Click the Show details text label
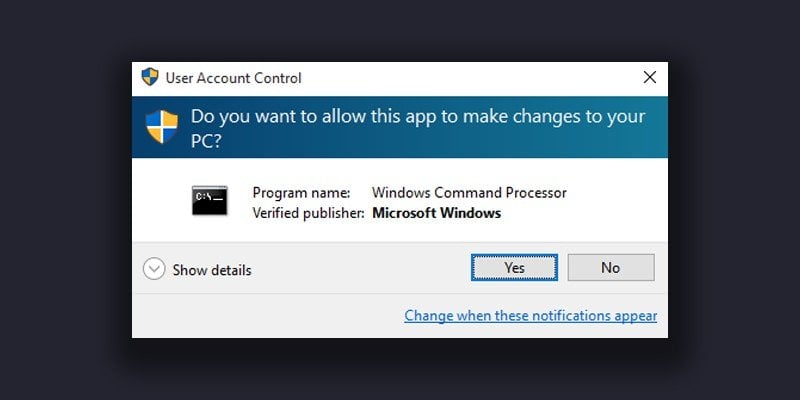Image resolution: width=800 pixels, height=400 pixels. click(x=212, y=270)
